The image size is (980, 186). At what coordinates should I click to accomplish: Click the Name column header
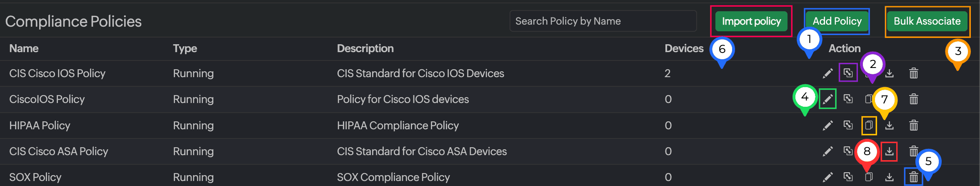pyautogui.click(x=24, y=48)
